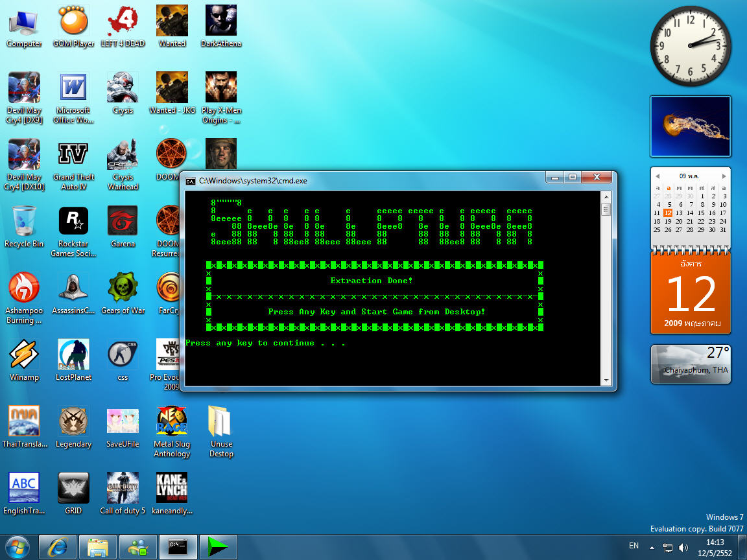Open Windows Live Messenger taskbar icon
Image resolution: width=747 pixels, height=560 pixels.
(137, 547)
